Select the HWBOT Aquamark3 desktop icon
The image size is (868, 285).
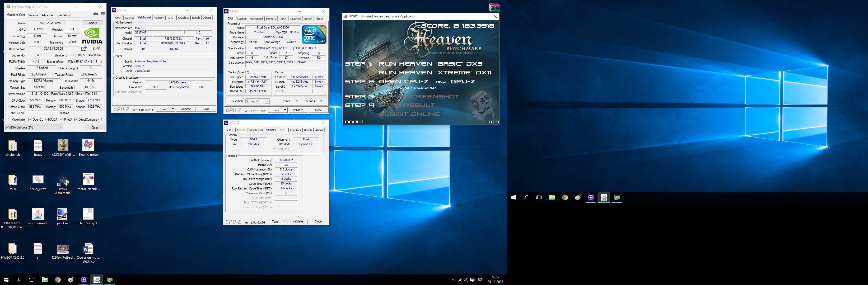click(x=63, y=181)
